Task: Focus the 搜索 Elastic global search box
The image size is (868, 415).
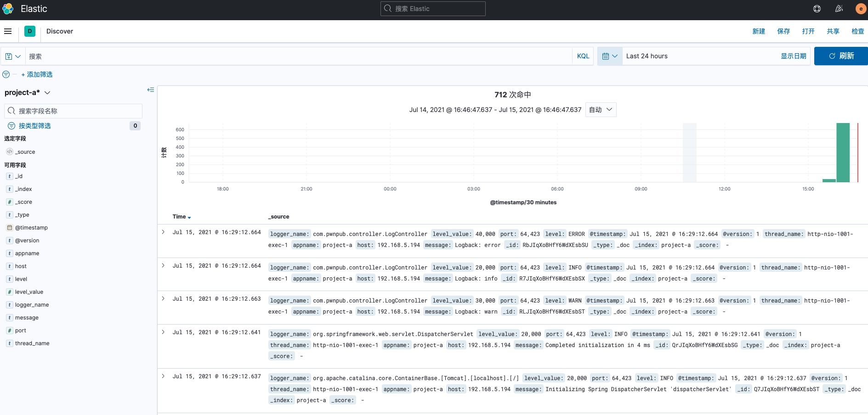Action: pyautogui.click(x=433, y=9)
